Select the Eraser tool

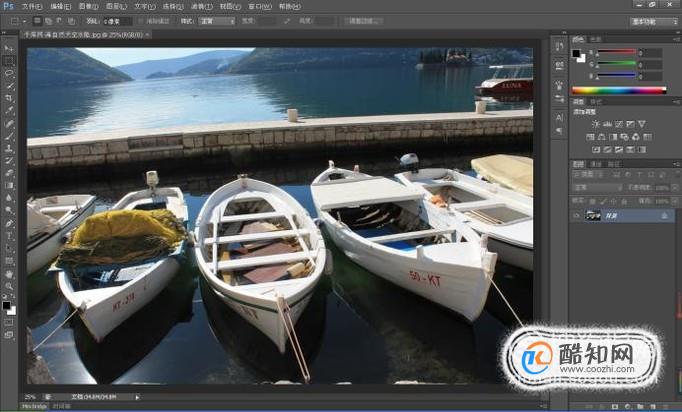coord(9,173)
